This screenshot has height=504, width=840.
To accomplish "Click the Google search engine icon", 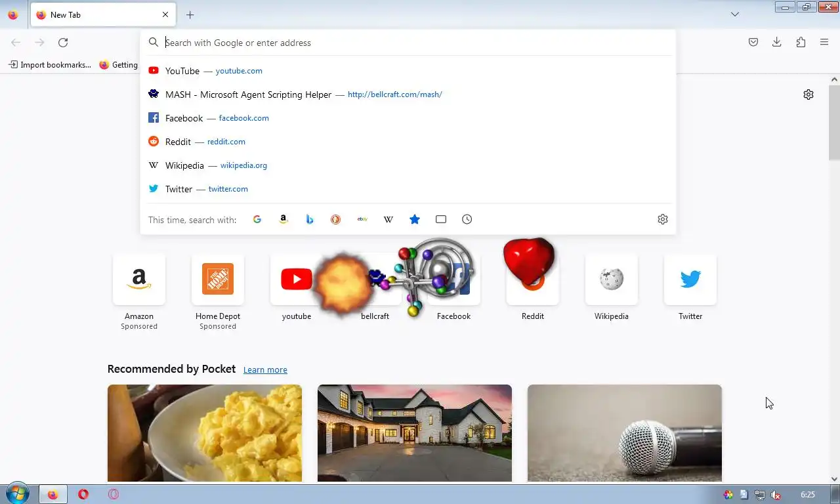I will click(x=257, y=219).
